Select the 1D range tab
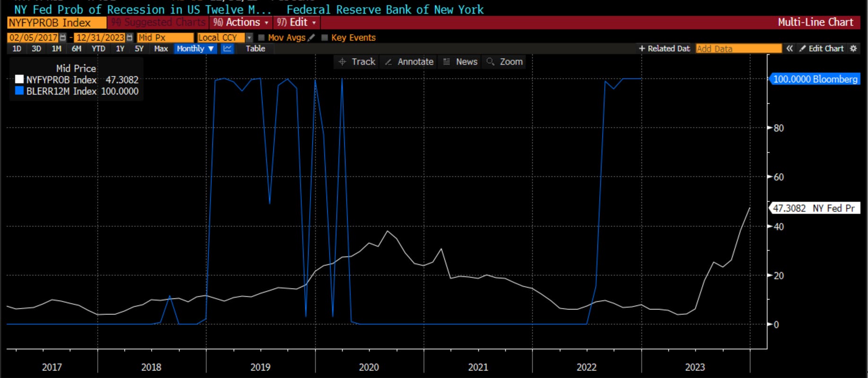 click(17, 48)
